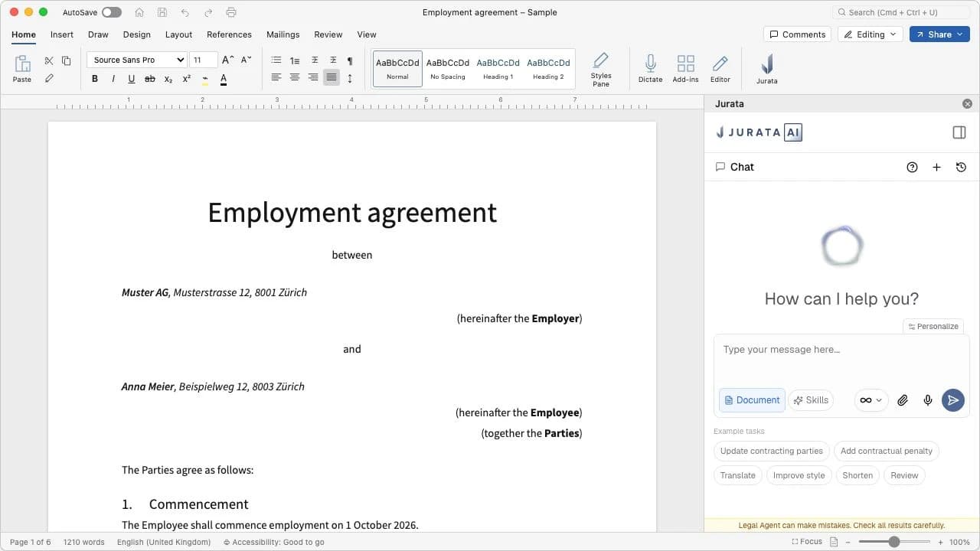Click the zoom slider handle
This screenshot has height=551, width=980.
pos(893,542)
